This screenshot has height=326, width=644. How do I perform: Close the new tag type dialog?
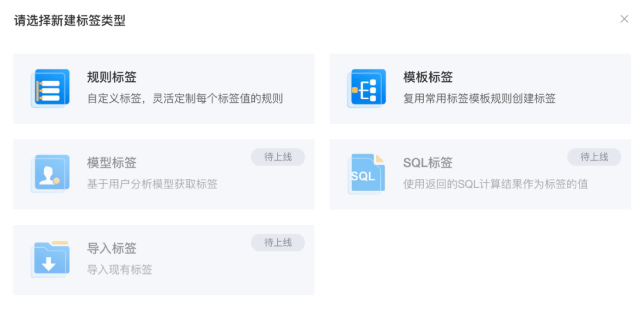624,19
